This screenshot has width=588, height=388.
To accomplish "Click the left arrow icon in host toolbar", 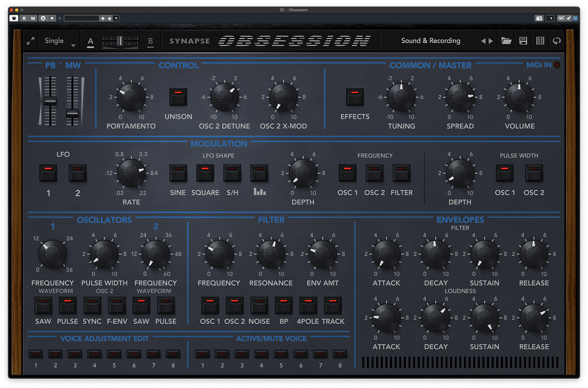I will (x=52, y=18).
